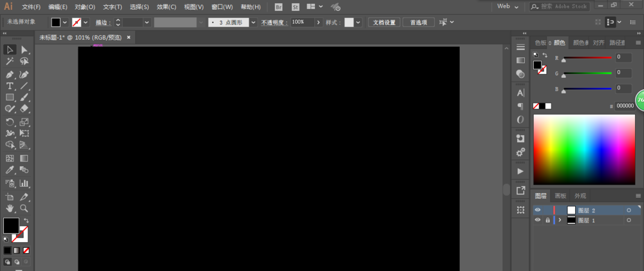
Task: Unlock 图层 1 via lock icon
Action: (547, 220)
